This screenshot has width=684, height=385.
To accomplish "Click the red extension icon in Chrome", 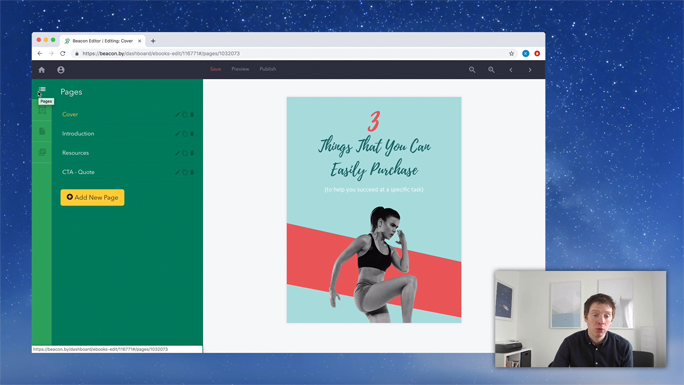I will (x=537, y=54).
